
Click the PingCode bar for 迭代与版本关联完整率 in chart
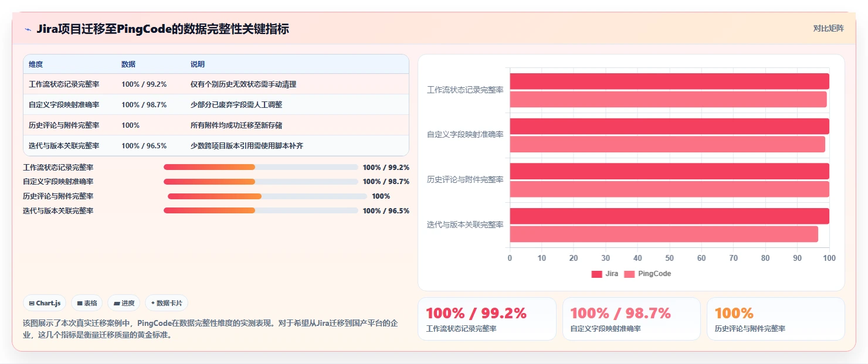664,234
